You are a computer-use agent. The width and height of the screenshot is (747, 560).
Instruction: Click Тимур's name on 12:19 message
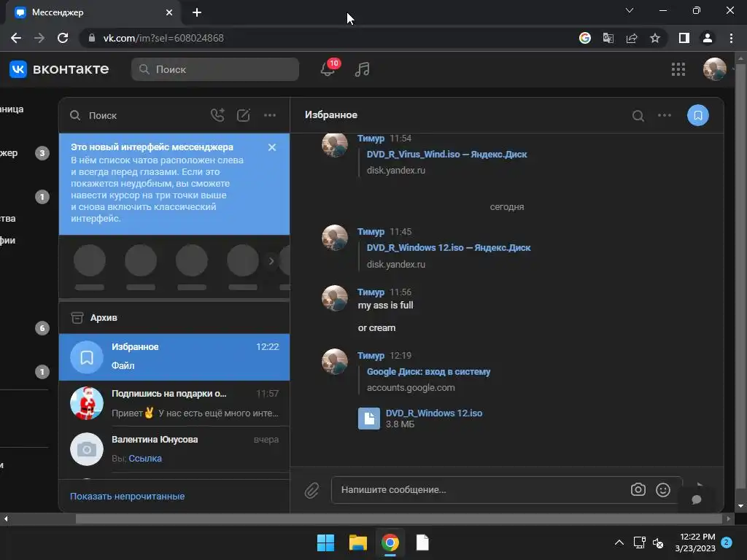(371, 356)
